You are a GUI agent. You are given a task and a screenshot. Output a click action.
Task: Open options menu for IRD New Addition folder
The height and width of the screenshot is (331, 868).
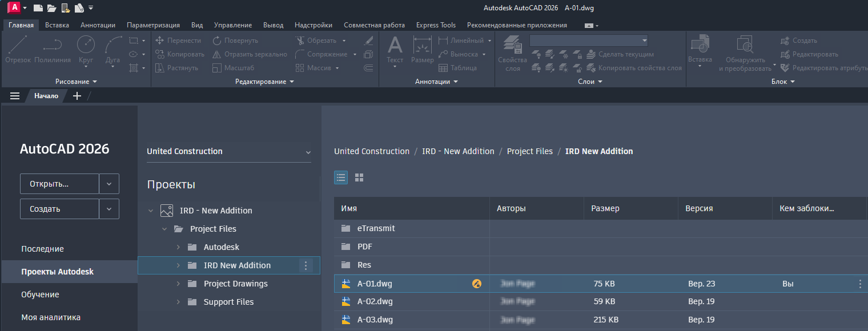pos(306,265)
